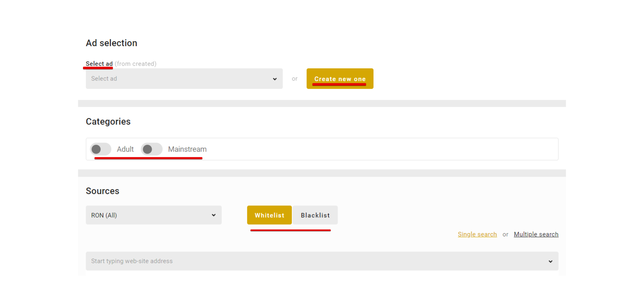Expand the RON (All) sources dropdown
The image size is (644, 307).
pyautogui.click(x=149, y=215)
